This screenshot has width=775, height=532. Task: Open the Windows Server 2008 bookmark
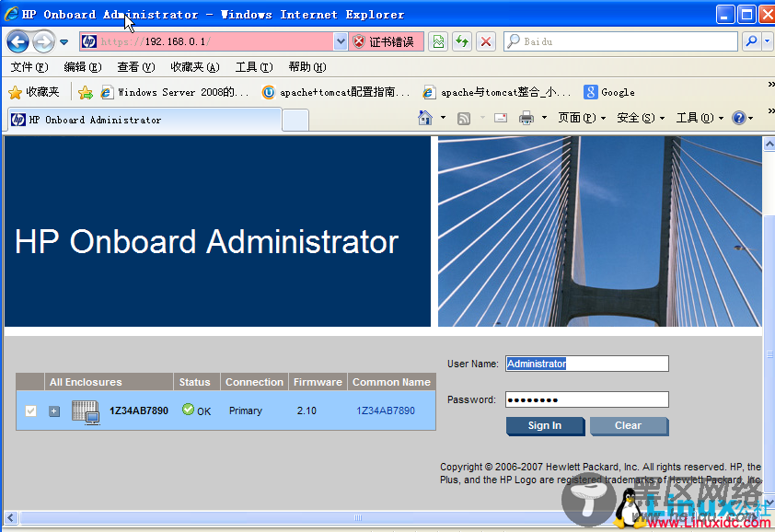click(x=175, y=92)
